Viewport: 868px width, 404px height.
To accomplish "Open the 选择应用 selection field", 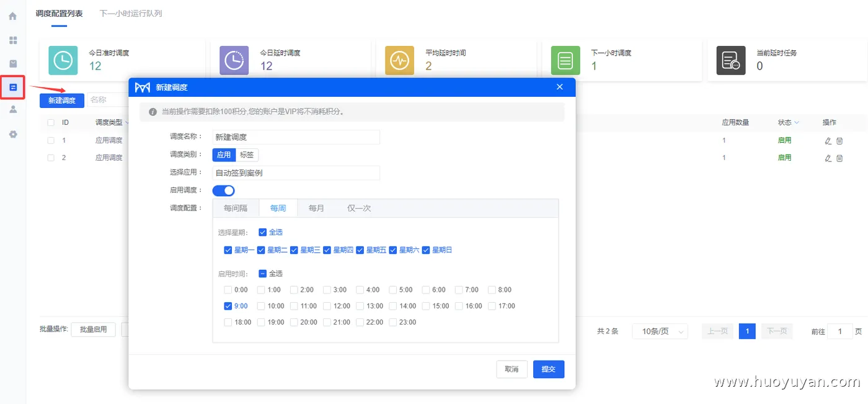I will (x=296, y=173).
